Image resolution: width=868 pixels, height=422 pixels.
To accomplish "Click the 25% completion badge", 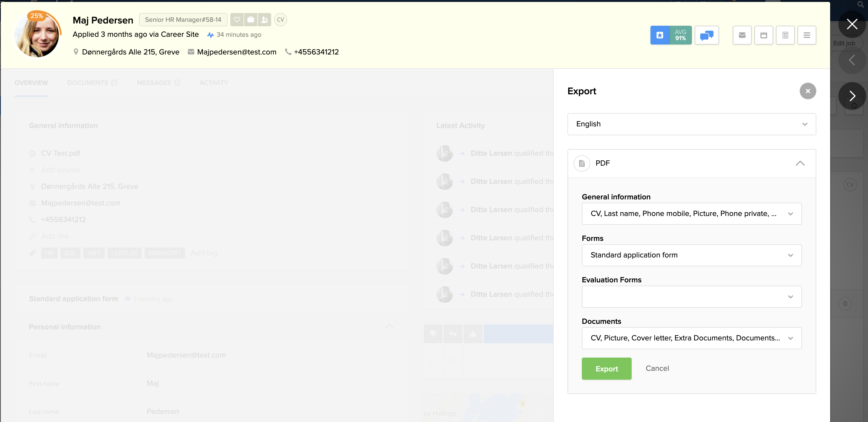I will click(36, 16).
